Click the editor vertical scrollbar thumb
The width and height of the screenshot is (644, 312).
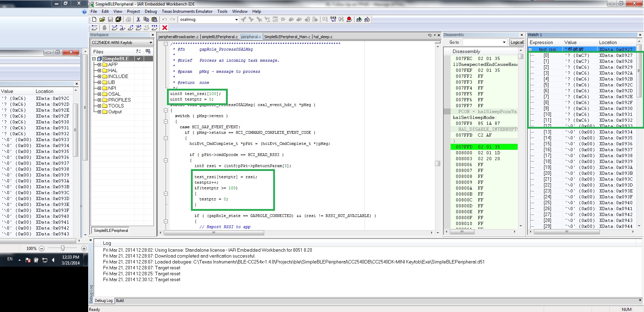[438, 163]
